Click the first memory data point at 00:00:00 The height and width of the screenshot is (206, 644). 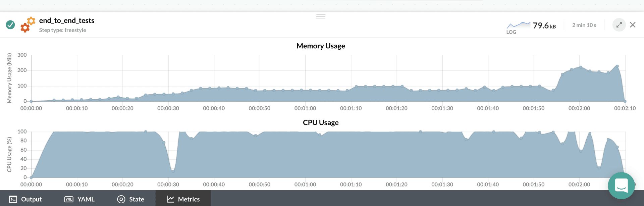coord(31,101)
